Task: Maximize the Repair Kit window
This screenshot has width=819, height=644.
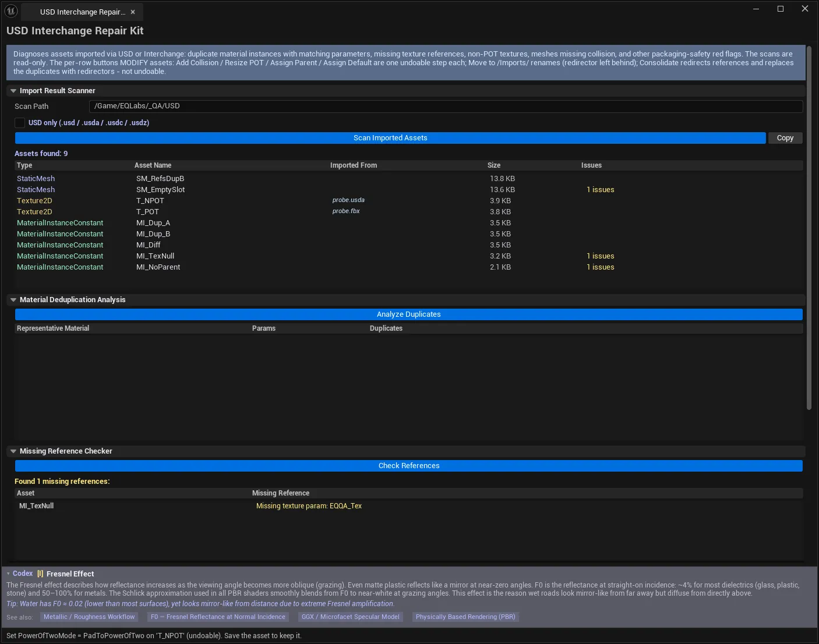Action: (x=781, y=9)
